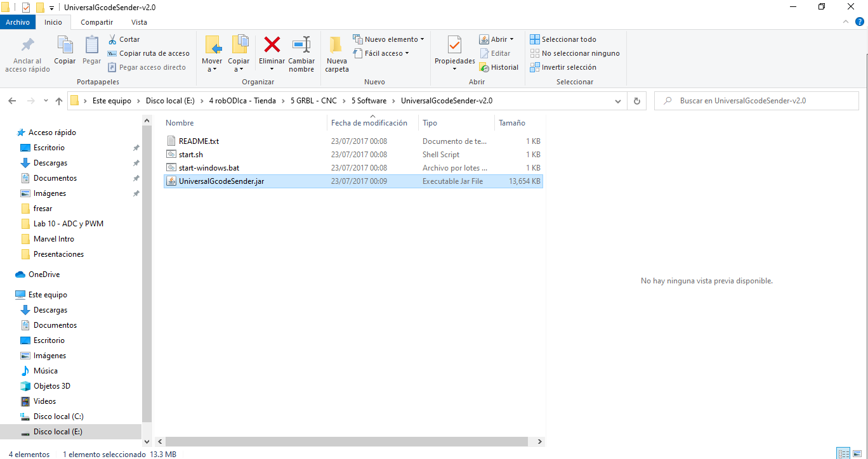Image resolution: width=868 pixels, height=459 pixels.
Task: Click the Propiedades checkmark icon in title bar
Action: coord(26,8)
